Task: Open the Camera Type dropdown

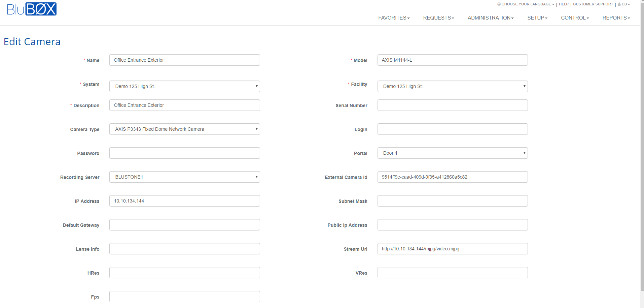Action: (184, 129)
